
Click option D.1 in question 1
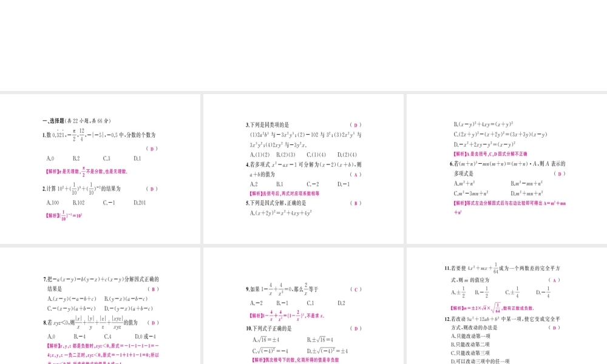(x=137, y=158)
